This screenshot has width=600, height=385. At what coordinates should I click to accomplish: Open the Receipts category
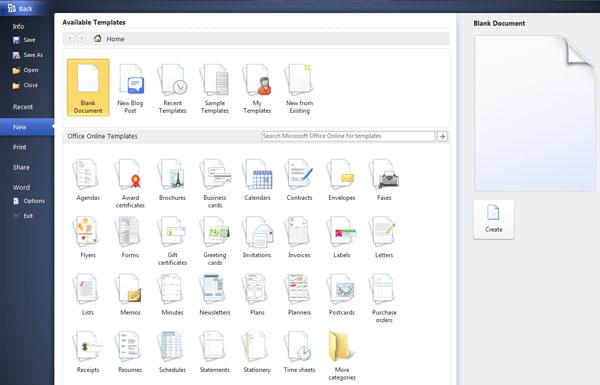(x=88, y=352)
